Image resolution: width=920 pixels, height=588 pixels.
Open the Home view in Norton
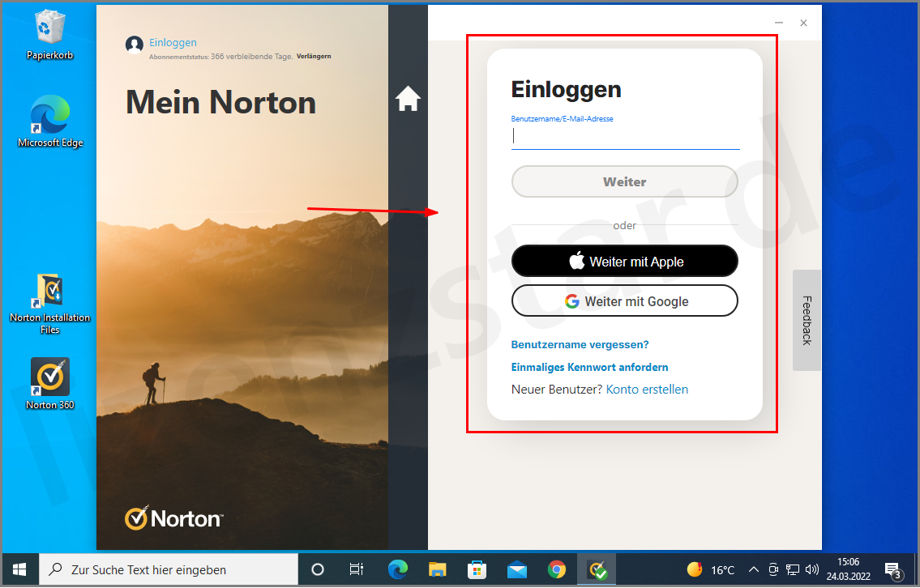pyautogui.click(x=408, y=98)
